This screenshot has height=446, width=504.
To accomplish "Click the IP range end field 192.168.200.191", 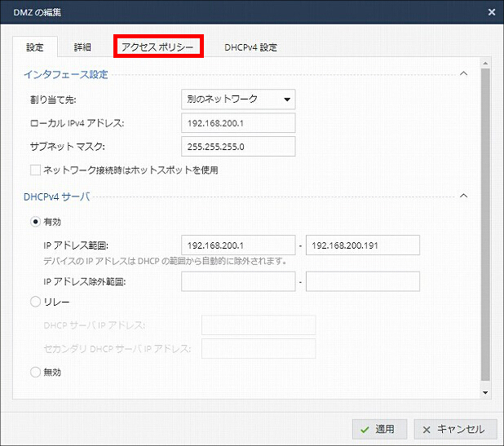I will point(363,245).
